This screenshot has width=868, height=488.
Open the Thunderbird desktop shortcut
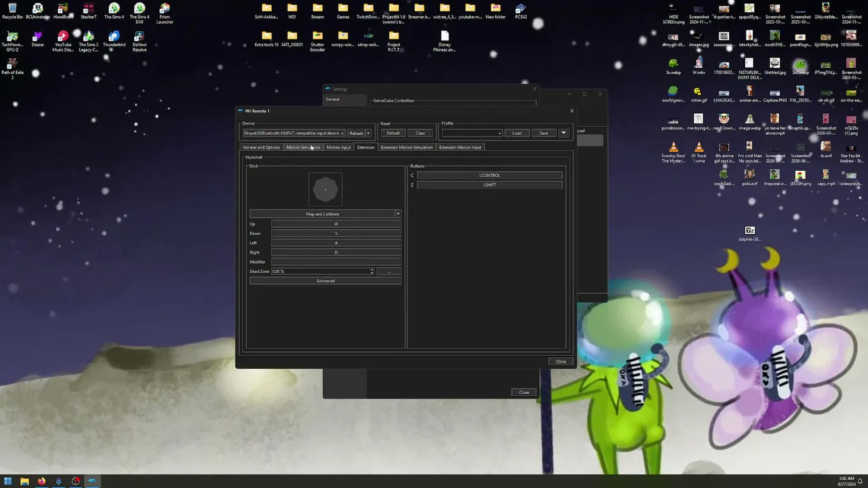[x=114, y=39]
